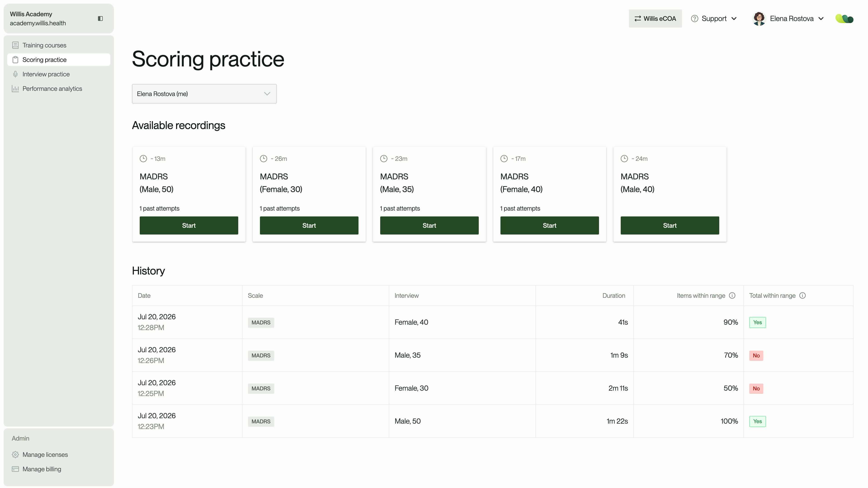This screenshot has height=488, width=868.
Task: Click the 100% items within range value
Action: tap(729, 421)
